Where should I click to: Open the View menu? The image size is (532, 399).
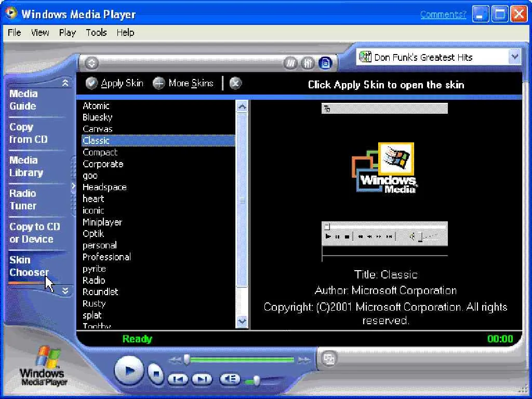40,33
